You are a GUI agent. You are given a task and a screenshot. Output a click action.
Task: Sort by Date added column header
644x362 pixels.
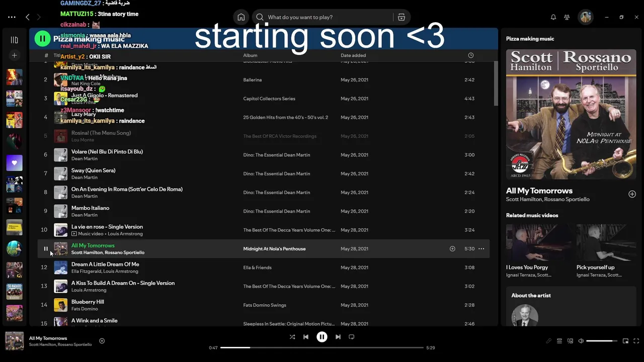click(353, 55)
